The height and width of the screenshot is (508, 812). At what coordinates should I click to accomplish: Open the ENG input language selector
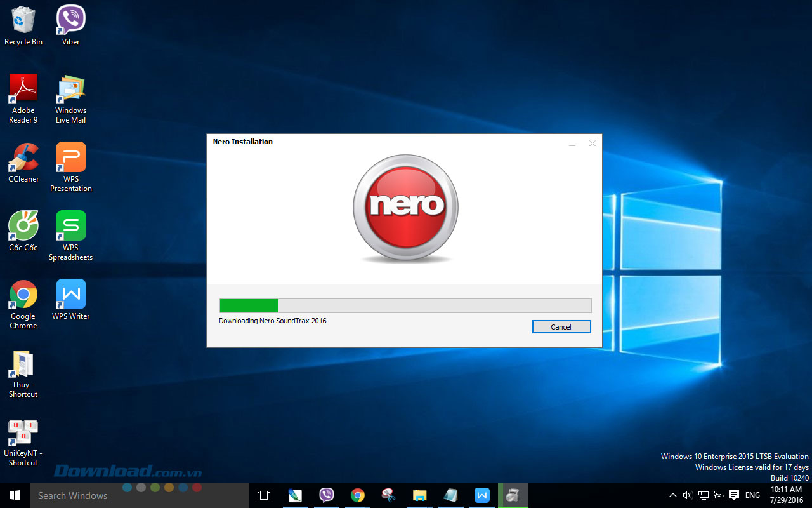(x=752, y=495)
